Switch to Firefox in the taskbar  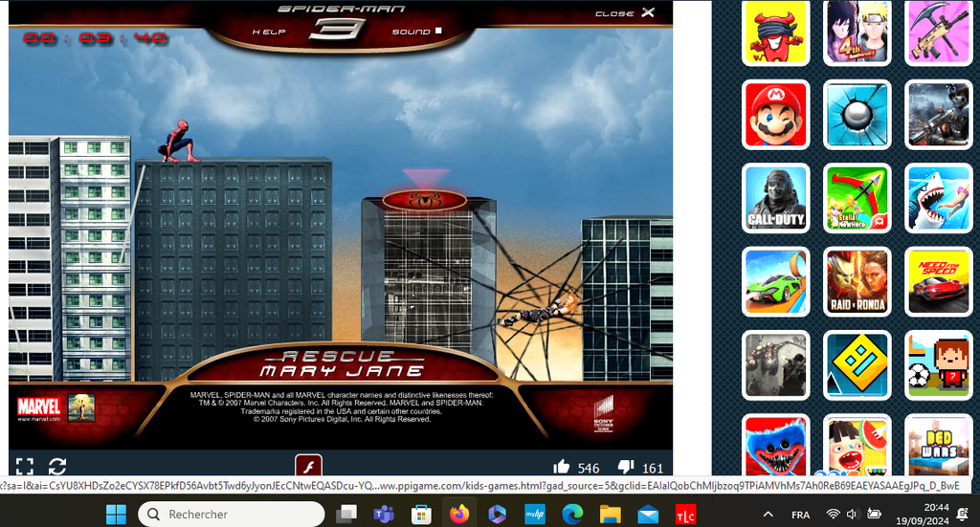point(459,514)
